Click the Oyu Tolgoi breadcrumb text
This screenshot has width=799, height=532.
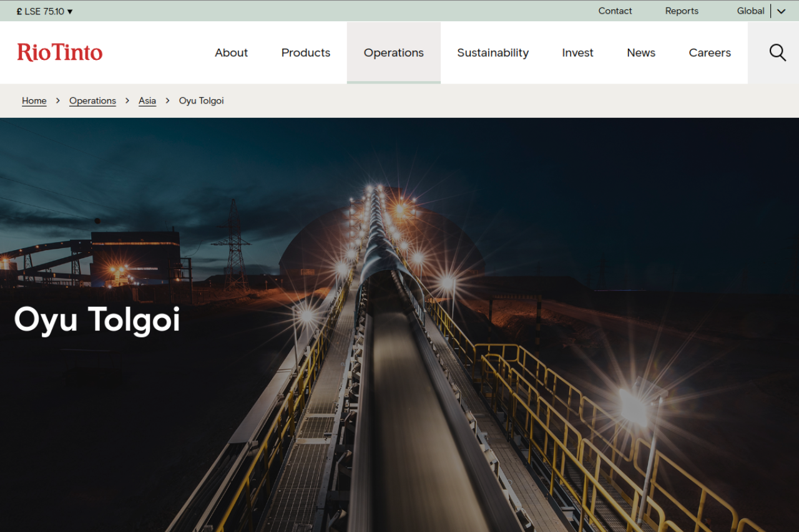point(202,100)
